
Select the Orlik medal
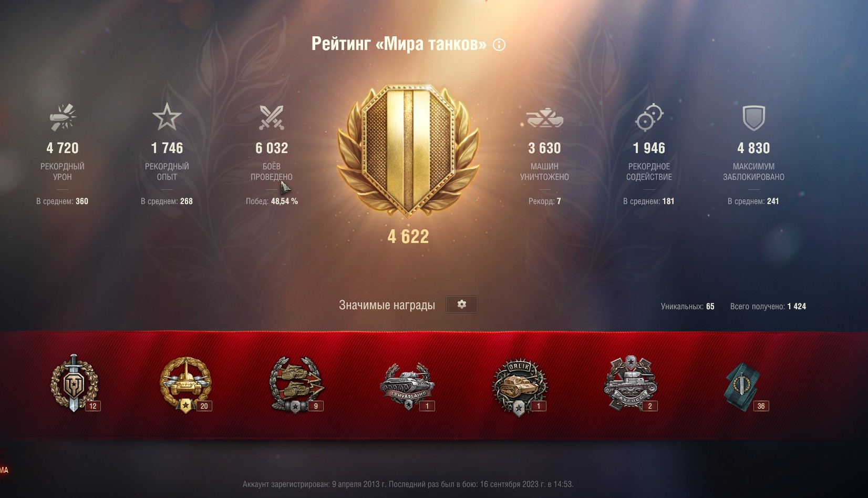click(520, 388)
